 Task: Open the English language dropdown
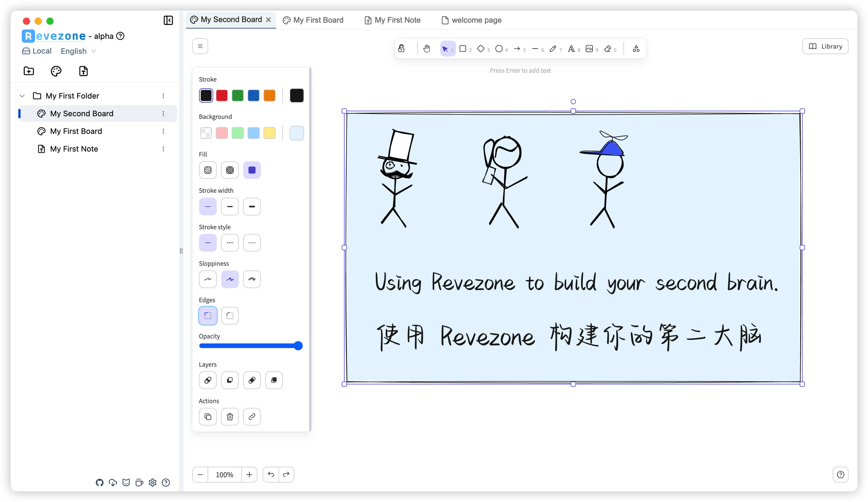point(78,51)
